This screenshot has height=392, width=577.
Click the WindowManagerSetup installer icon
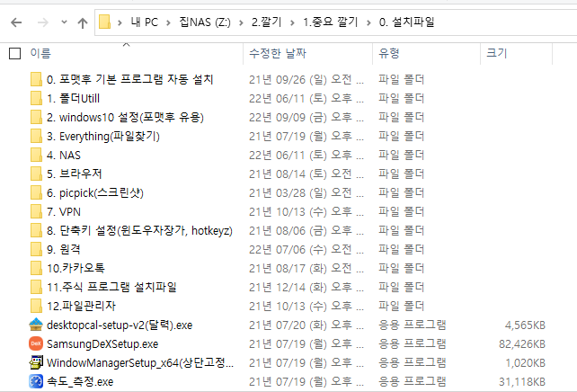click(x=36, y=362)
